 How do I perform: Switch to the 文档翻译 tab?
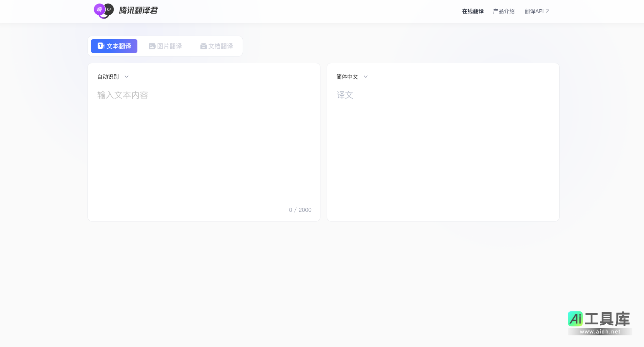tap(221, 46)
